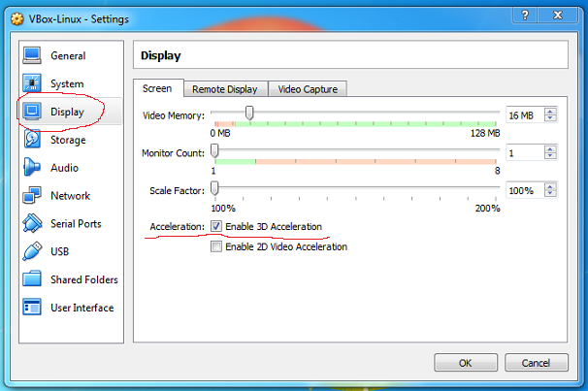Open the User Interface window icon

[32, 308]
